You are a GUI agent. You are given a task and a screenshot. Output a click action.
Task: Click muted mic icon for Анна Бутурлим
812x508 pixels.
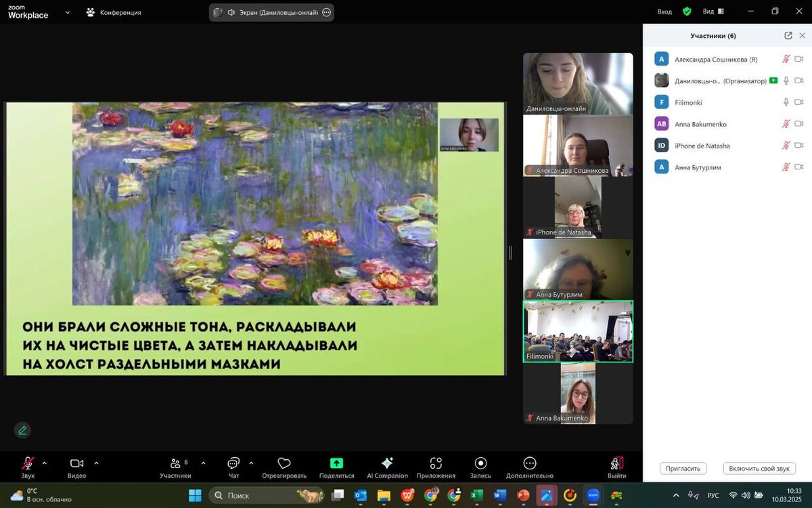click(786, 167)
